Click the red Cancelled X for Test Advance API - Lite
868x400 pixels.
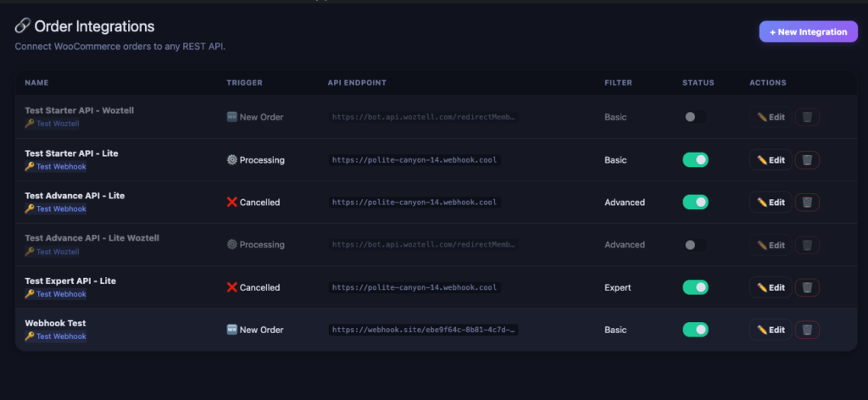tap(232, 203)
